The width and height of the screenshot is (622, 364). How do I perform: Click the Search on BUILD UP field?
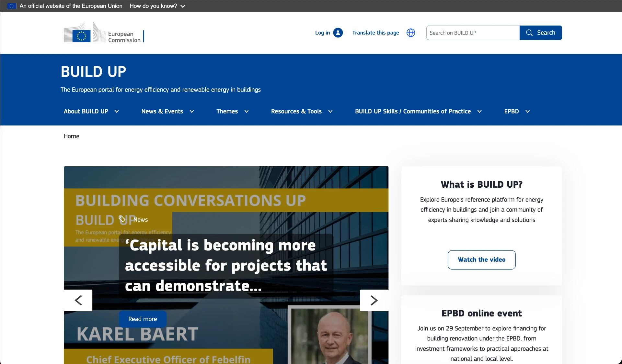point(473,33)
